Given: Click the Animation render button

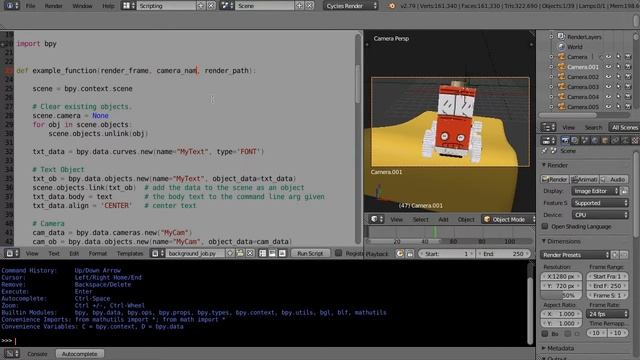Looking at the screenshot, I should click(584, 179).
